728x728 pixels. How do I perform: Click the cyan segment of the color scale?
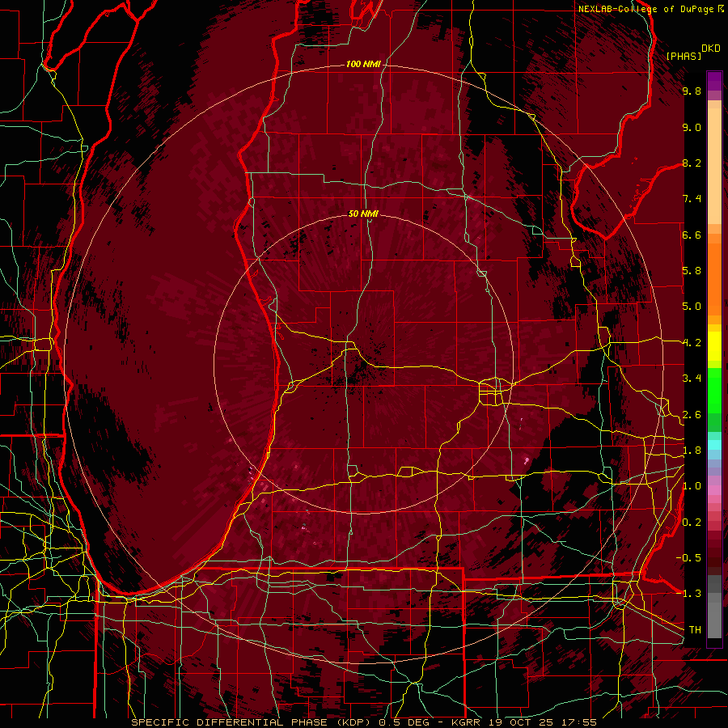(x=714, y=445)
